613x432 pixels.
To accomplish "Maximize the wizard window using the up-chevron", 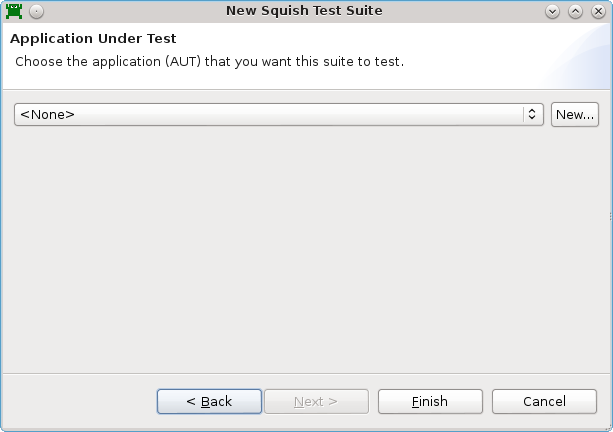I will pyautogui.click(x=575, y=12).
